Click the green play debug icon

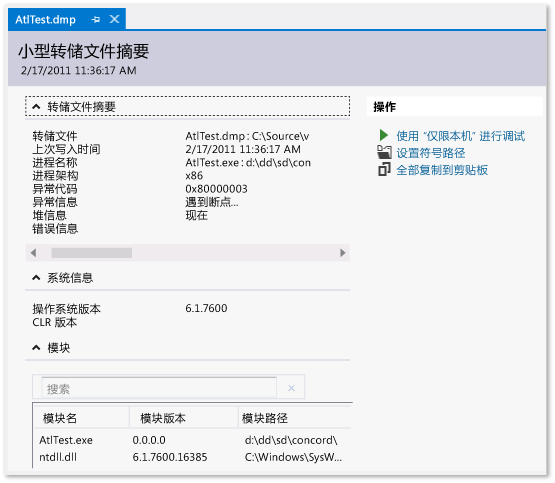pyautogui.click(x=383, y=135)
